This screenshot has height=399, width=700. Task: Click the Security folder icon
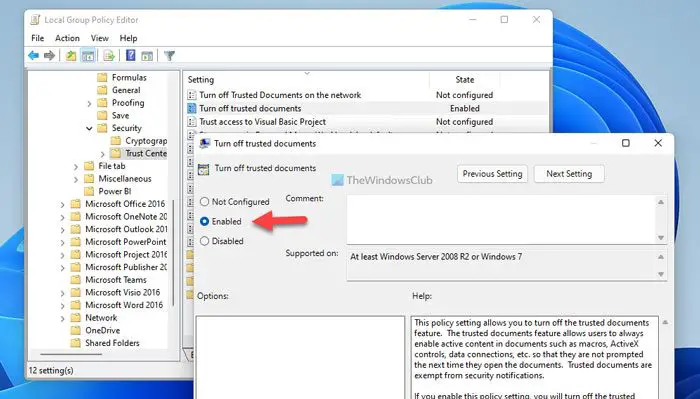102,128
